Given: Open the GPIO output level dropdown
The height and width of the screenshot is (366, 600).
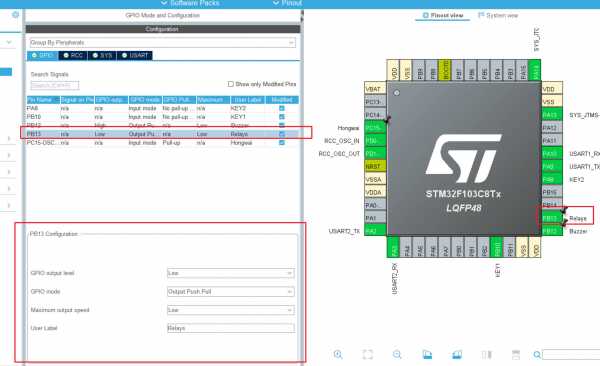Looking at the screenshot, I should [x=231, y=273].
